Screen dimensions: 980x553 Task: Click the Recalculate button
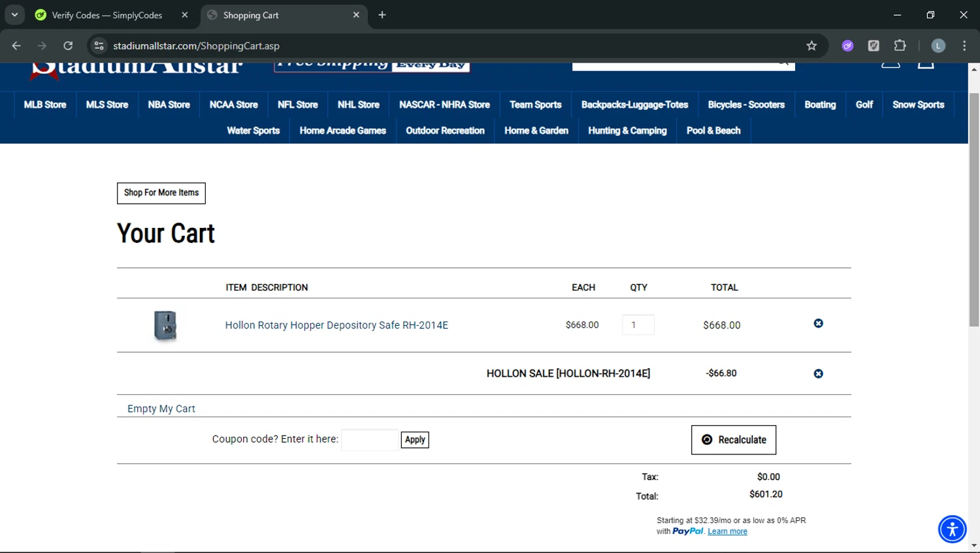point(734,440)
